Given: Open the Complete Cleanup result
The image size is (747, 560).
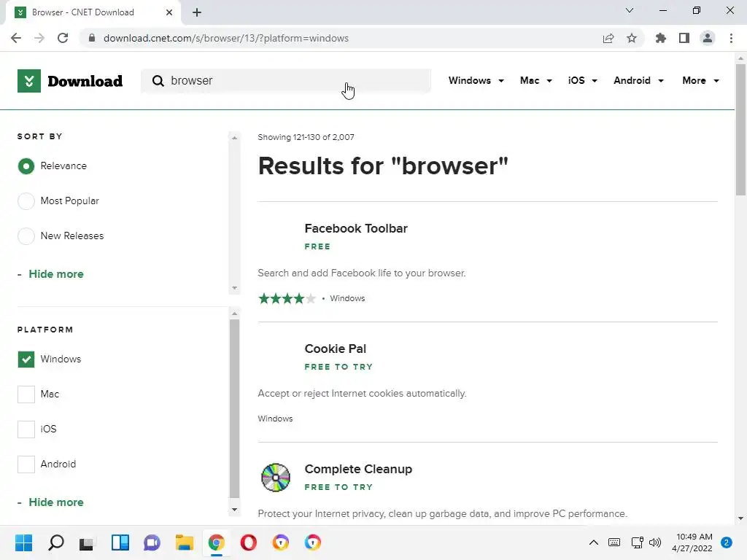Looking at the screenshot, I should (358, 469).
